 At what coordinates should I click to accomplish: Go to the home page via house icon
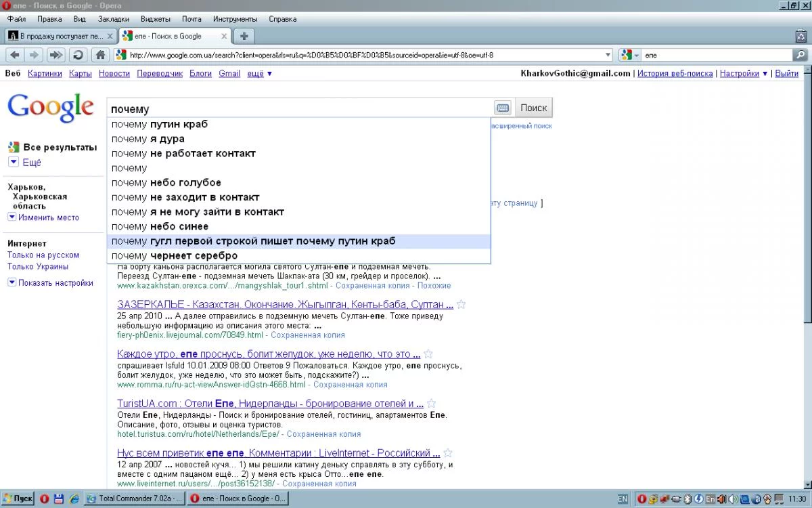click(x=99, y=55)
